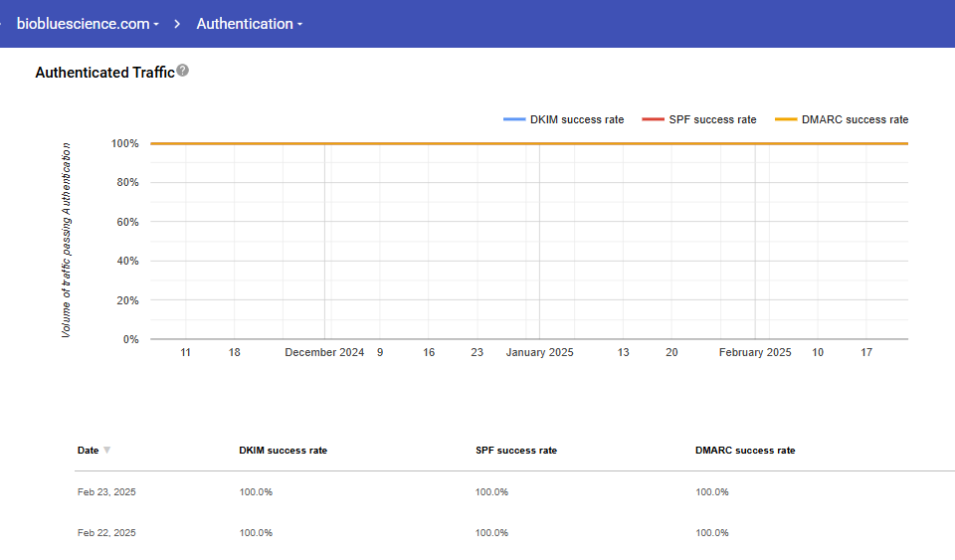
Task: Click the blue DKIM legend swatch
Action: [514, 119]
